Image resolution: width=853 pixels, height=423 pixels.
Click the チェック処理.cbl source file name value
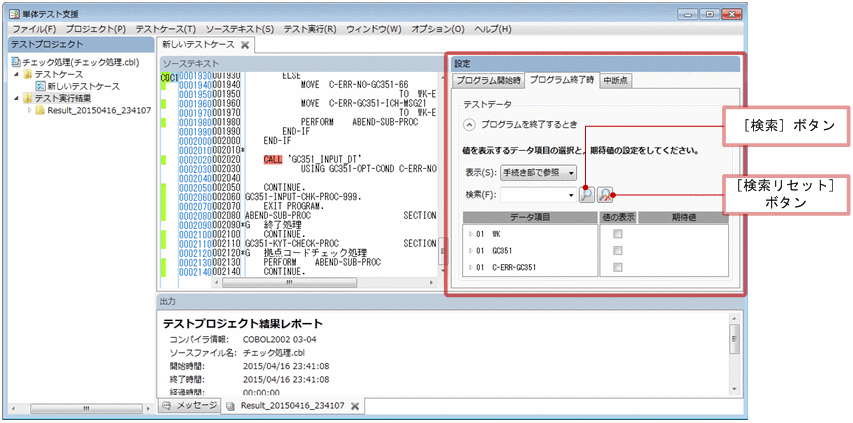pyautogui.click(x=273, y=352)
